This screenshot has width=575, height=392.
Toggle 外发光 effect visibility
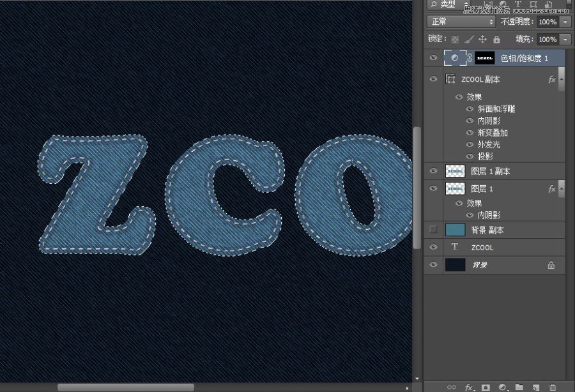pyautogui.click(x=470, y=144)
